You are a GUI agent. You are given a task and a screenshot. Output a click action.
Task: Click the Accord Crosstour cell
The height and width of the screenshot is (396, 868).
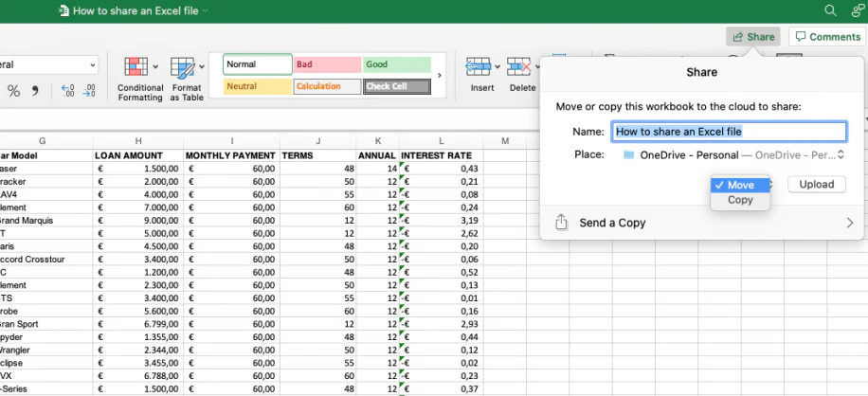45,260
